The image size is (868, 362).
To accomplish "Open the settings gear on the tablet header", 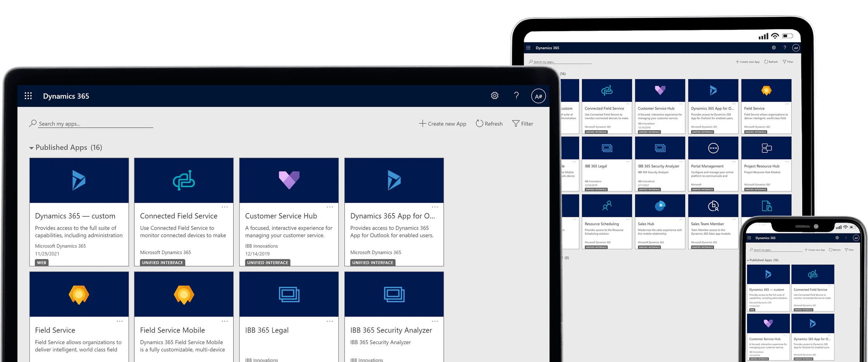I will click(x=774, y=48).
